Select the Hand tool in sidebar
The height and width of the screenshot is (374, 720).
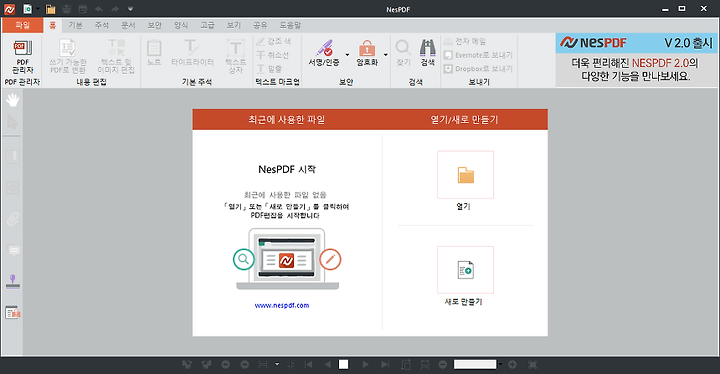(12, 100)
